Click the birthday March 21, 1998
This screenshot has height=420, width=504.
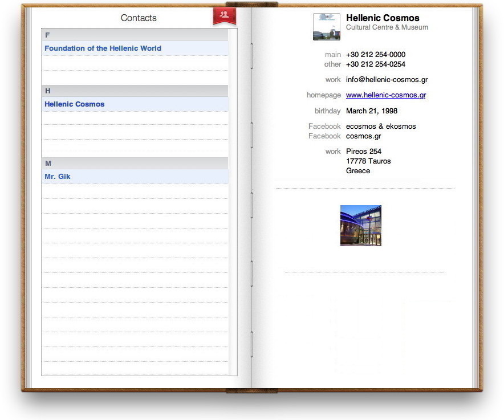point(372,111)
